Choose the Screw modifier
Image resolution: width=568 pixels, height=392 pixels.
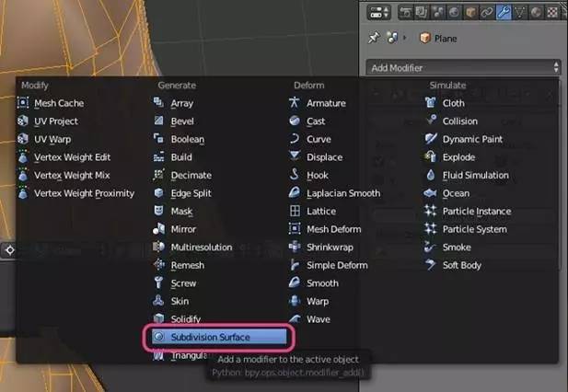tap(219, 283)
